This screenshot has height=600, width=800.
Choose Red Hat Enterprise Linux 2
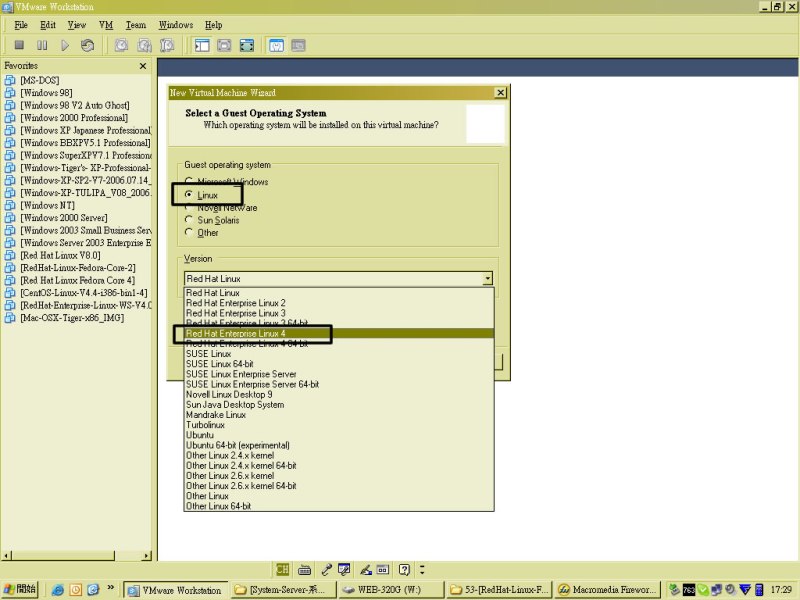pyautogui.click(x=339, y=303)
